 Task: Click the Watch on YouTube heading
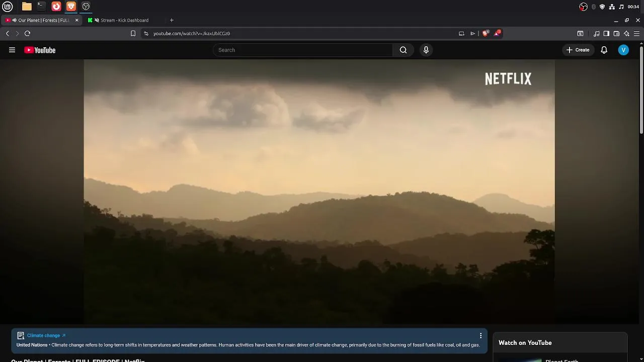(x=525, y=342)
